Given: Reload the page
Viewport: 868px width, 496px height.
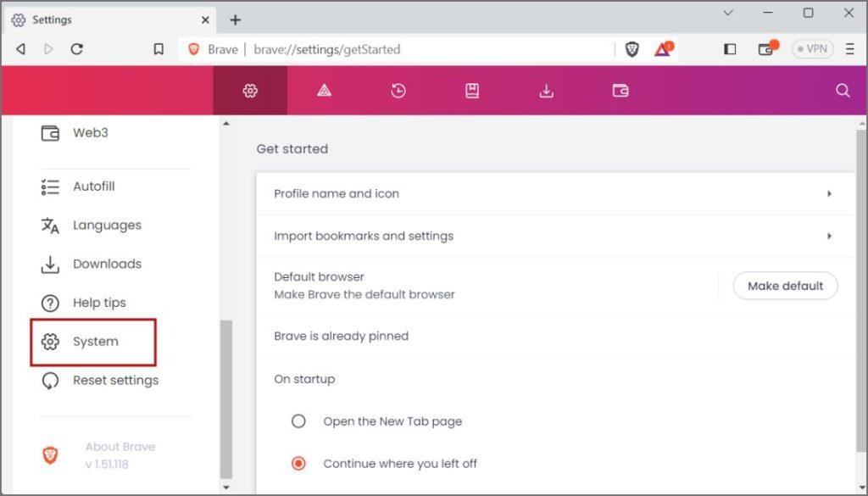Looking at the screenshot, I should [x=77, y=49].
